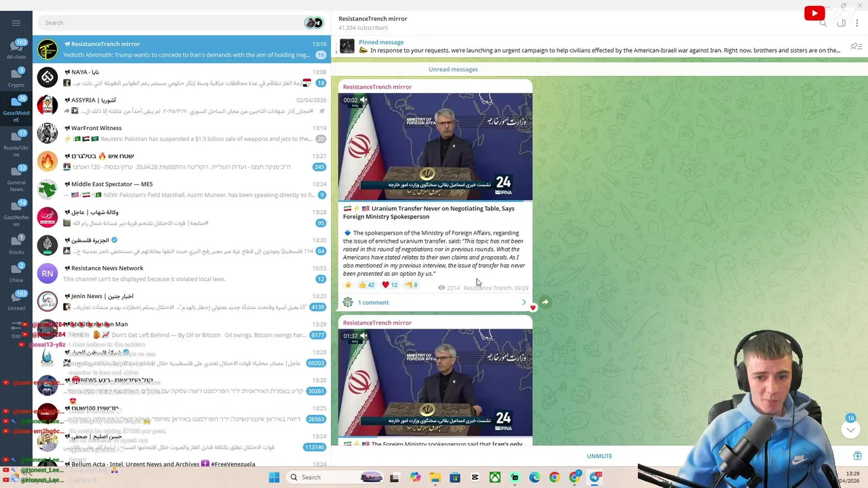Viewport: 868px width, 488px height.
Task: Show the pinned messages list icon
Action: tap(856, 46)
